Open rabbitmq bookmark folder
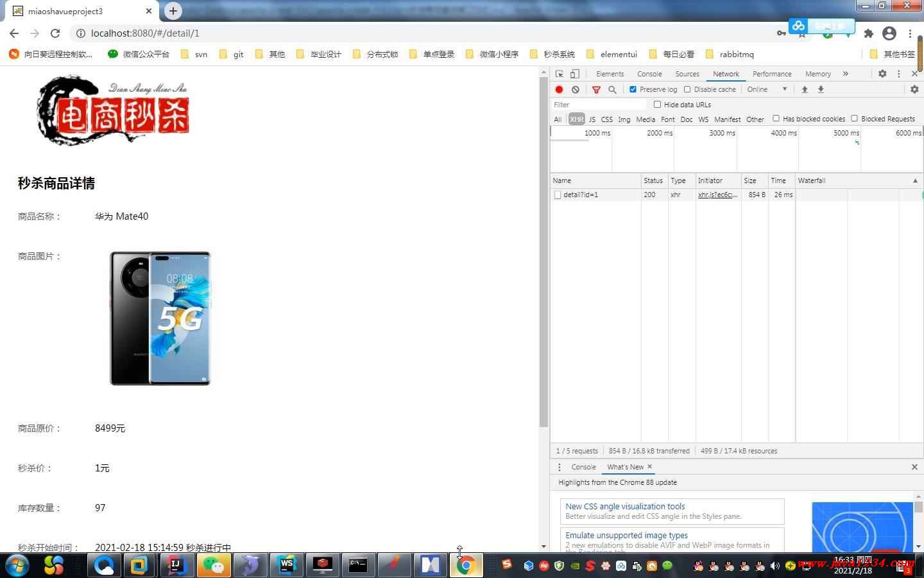Image resolution: width=924 pixels, height=578 pixels. 729,54
